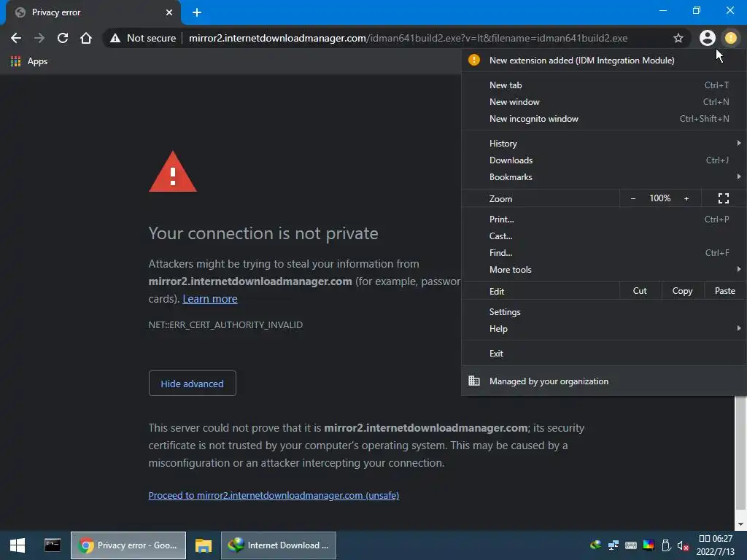Open Settings from the Chrome menu

coord(604,312)
